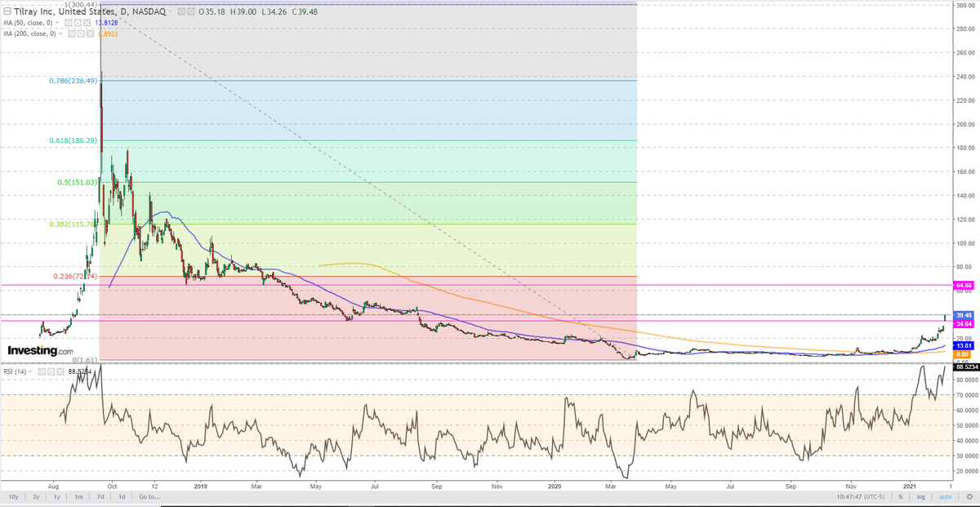Click the 10:47:47 (UTC-5) timezone clock
This screenshot has height=507, width=980.
tap(861, 496)
